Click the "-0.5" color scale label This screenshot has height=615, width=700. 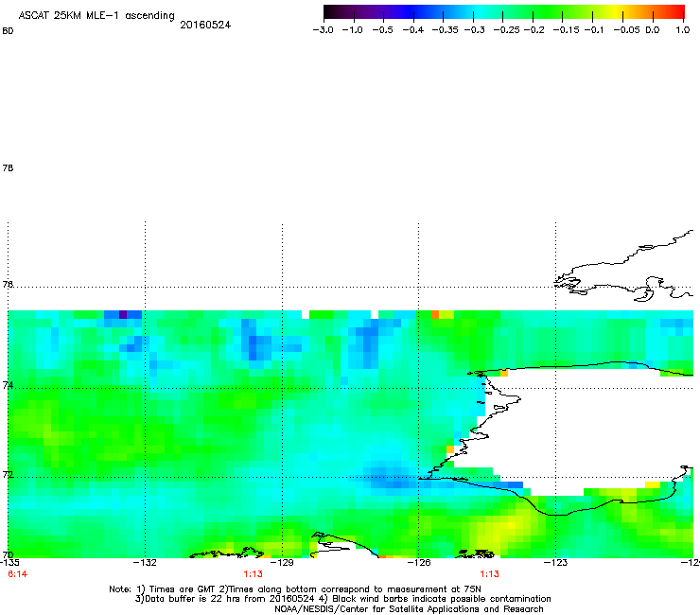[x=382, y=30]
